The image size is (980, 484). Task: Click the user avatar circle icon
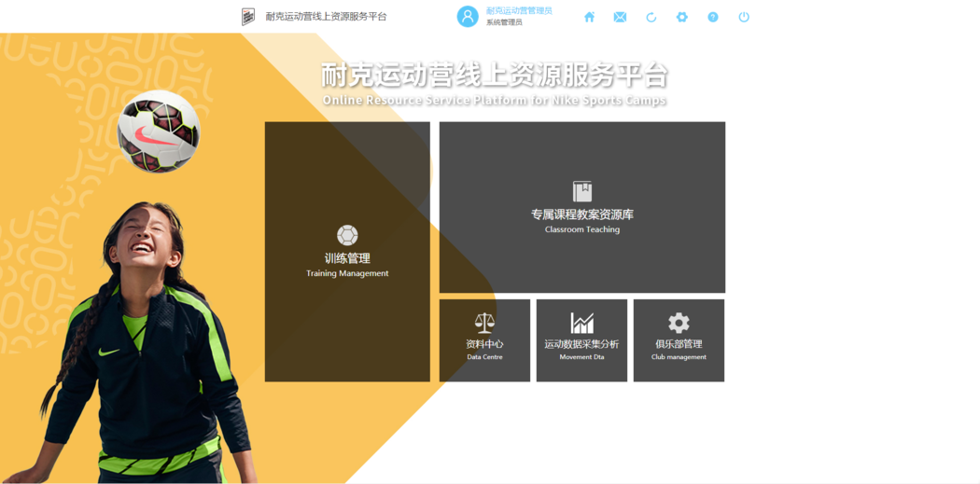point(468,16)
